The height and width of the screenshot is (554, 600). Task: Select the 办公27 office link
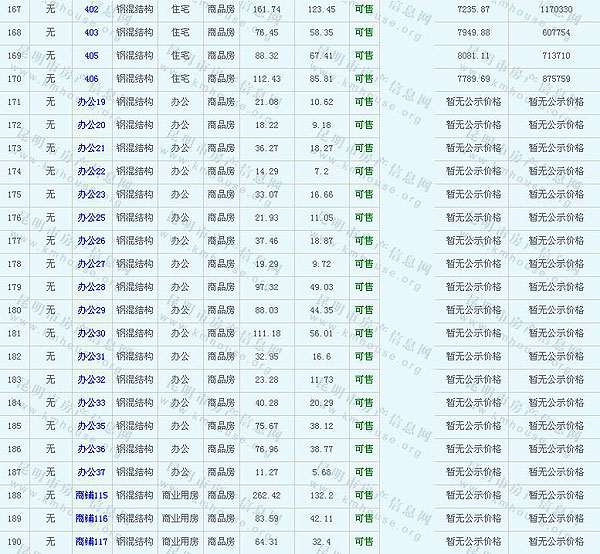pos(91,264)
